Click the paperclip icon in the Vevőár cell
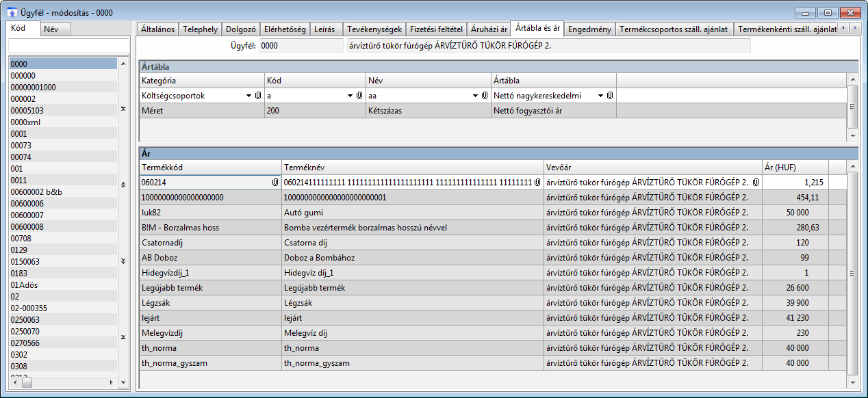Image resolution: width=868 pixels, height=398 pixels. (x=756, y=183)
